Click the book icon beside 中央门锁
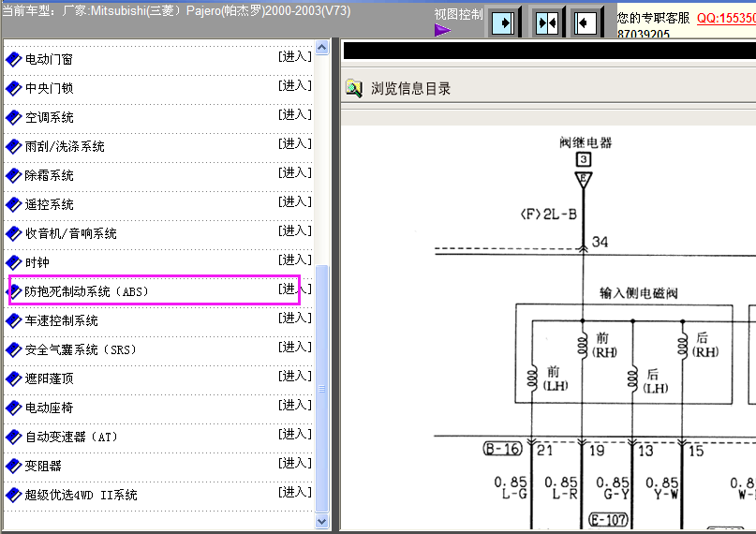 pyautogui.click(x=13, y=88)
